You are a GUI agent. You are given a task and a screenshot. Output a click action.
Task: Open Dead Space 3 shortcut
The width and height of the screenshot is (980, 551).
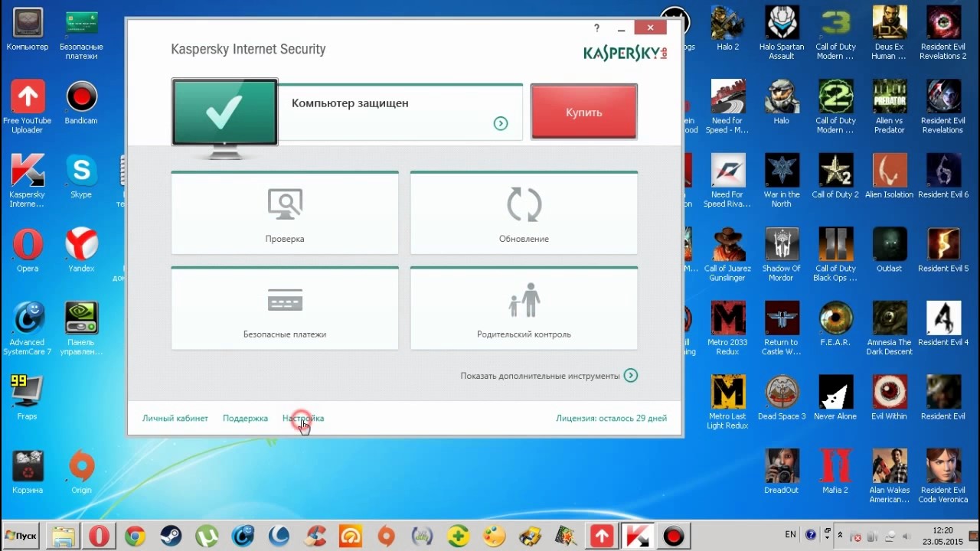pos(782,398)
